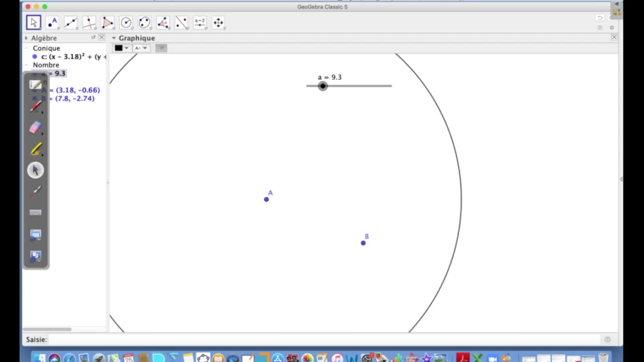Toggle the Graphique style bar arrow
644x362 pixels.
(x=114, y=38)
